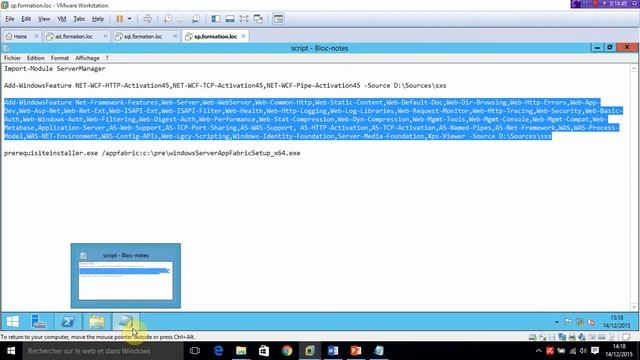This screenshot has height=360, width=640.
Task: Open Word from host taskbar
Action: (333, 351)
